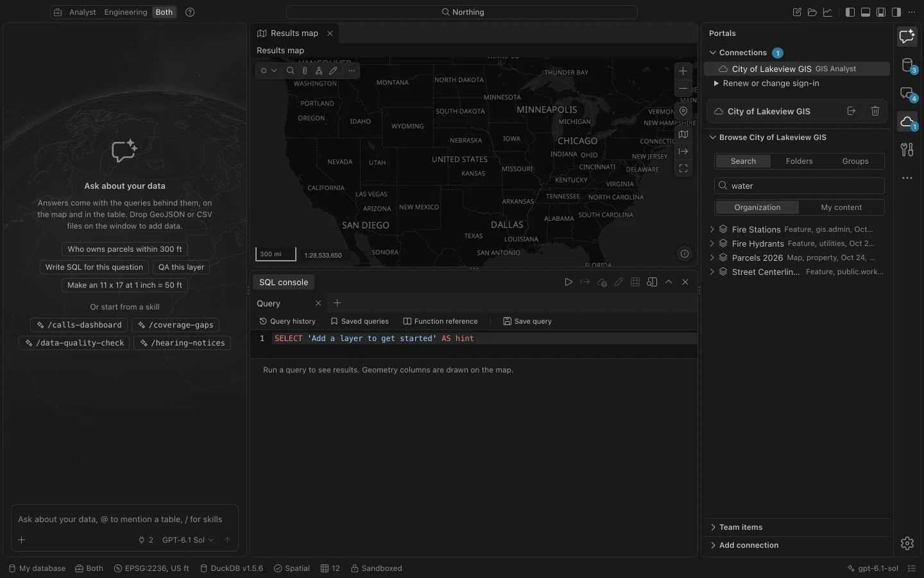This screenshot has width=924, height=578.
Task: Switch to the Folders tab
Action: click(x=799, y=161)
